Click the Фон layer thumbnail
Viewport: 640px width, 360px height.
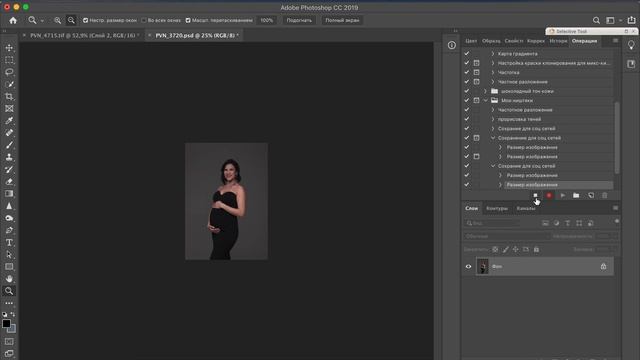tap(482, 267)
